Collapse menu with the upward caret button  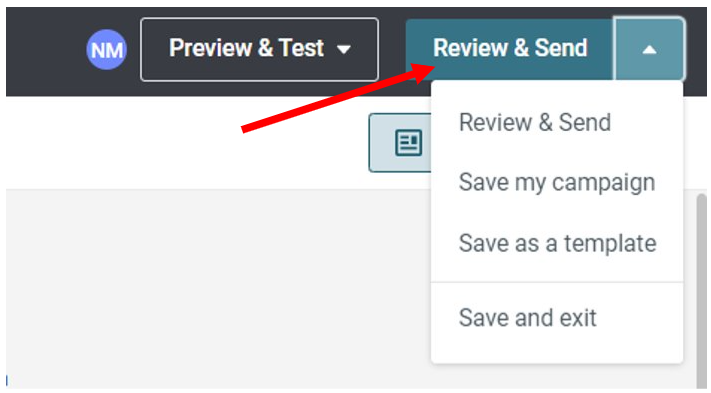click(x=649, y=49)
